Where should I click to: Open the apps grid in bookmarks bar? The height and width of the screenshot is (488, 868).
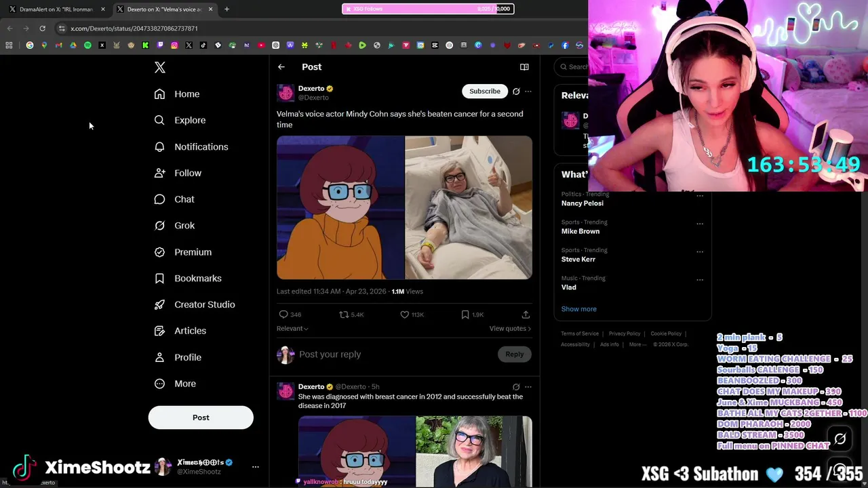pos(9,45)
